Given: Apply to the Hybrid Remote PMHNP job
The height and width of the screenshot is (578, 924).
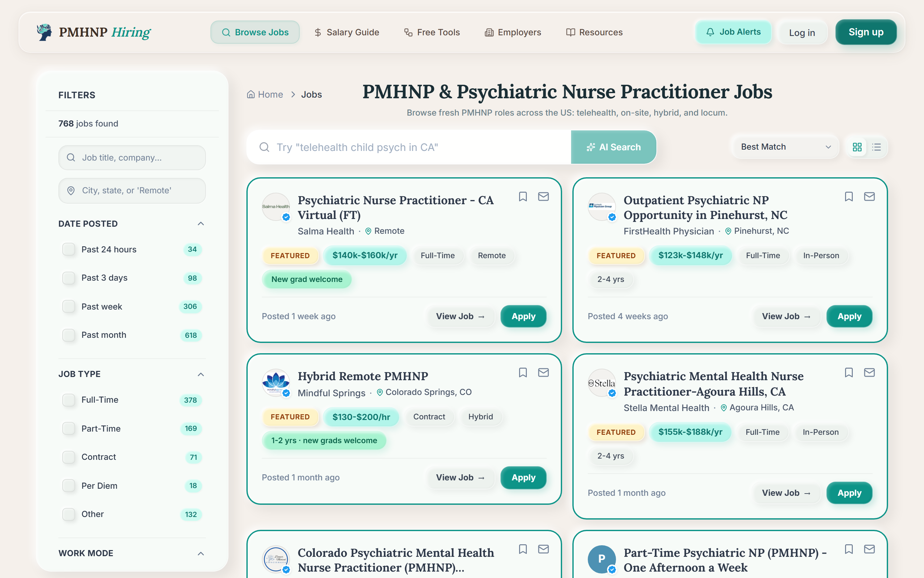Looking at the screenshot, I should click(x=524, y=477).
